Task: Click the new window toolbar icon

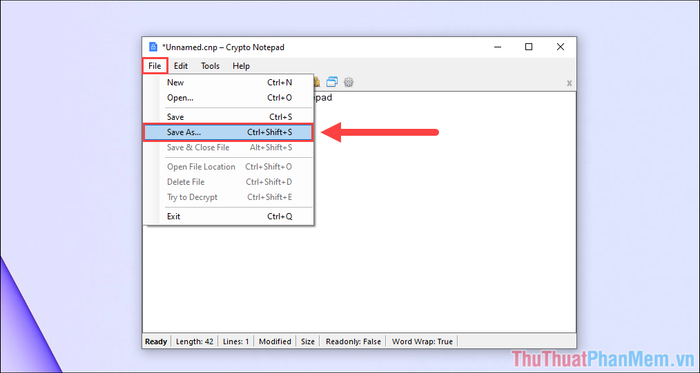Action: pos(332,82)
